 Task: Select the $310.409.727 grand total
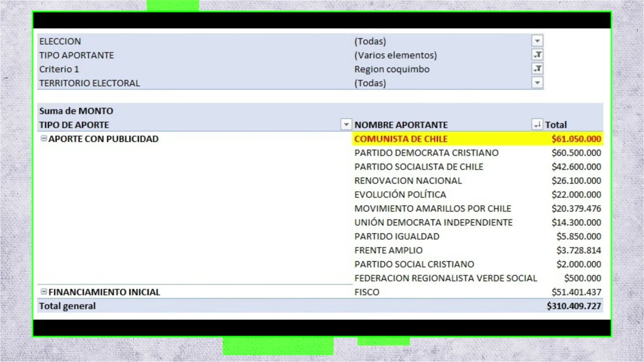coord(574,306)
